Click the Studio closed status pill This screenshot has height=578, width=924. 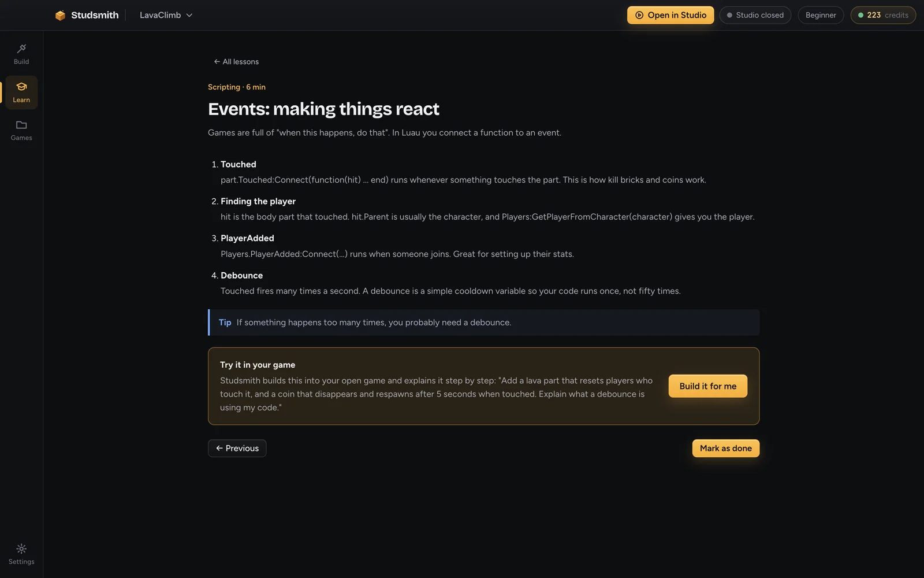tap(755, 15)
